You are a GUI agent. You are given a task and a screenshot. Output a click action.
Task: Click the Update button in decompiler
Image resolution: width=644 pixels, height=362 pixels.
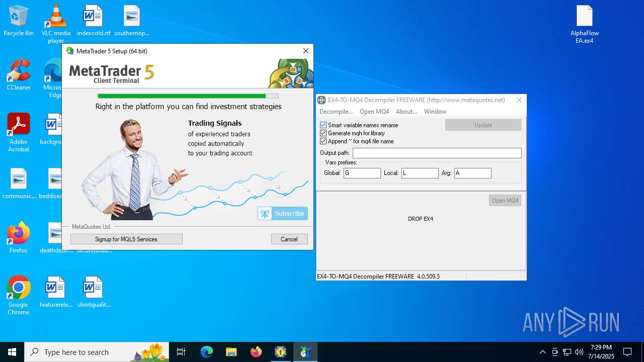(x=483, y=125)
